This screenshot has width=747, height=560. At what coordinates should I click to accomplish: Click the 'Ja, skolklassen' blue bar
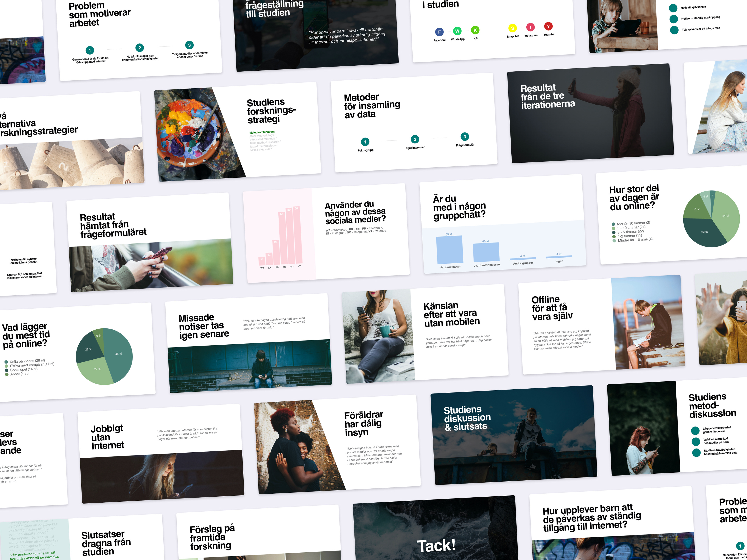tap(450, 250)
